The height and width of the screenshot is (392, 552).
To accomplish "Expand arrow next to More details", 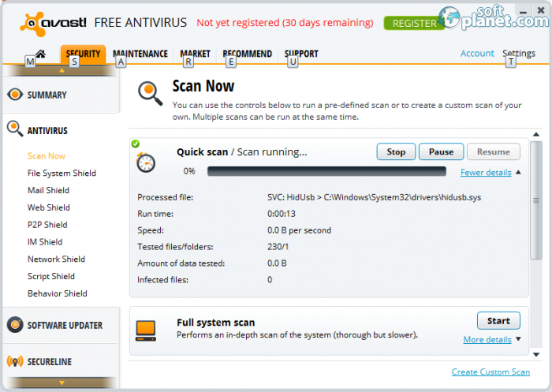I will click(x=518, y=339).
